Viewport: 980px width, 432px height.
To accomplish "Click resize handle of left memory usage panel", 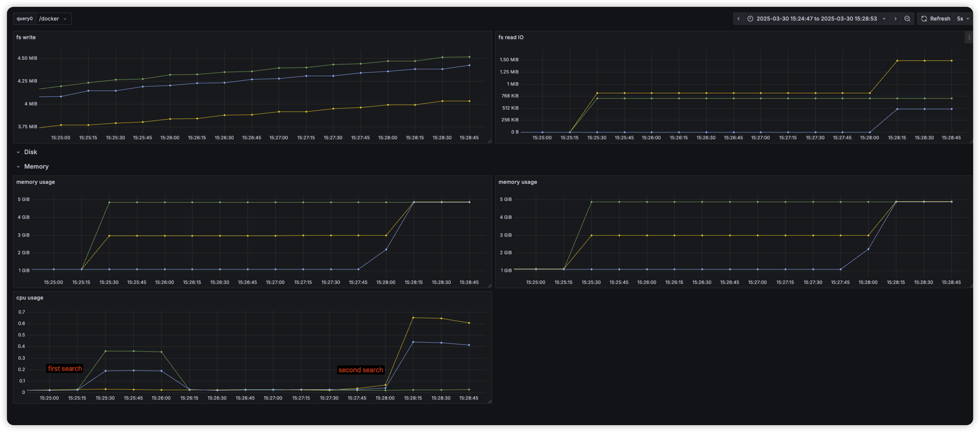I will (489, 285).
